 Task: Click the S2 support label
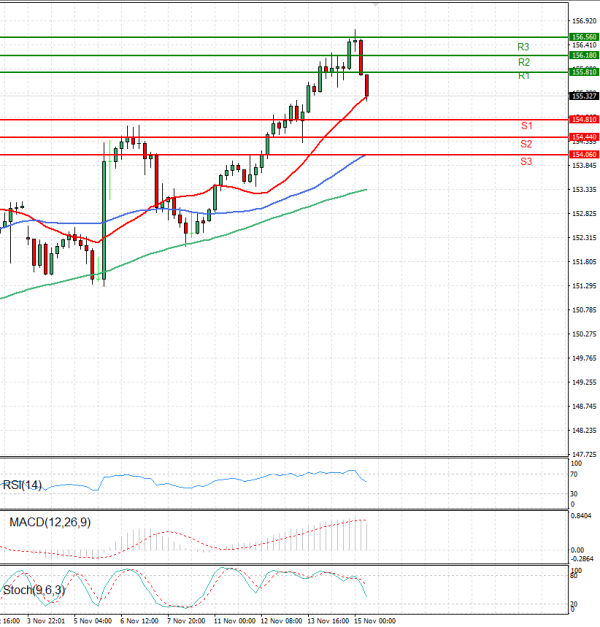pyautogui.click(x=526, y=144)
